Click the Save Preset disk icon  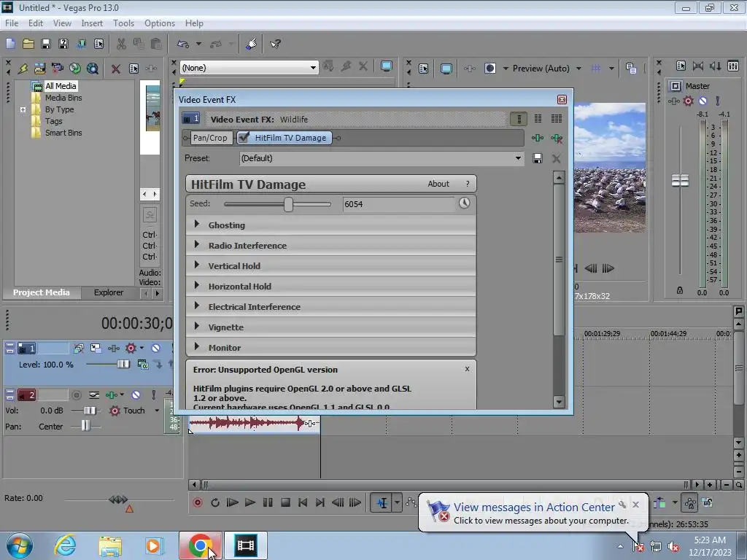pyautogui.click(x=538, y=158)
